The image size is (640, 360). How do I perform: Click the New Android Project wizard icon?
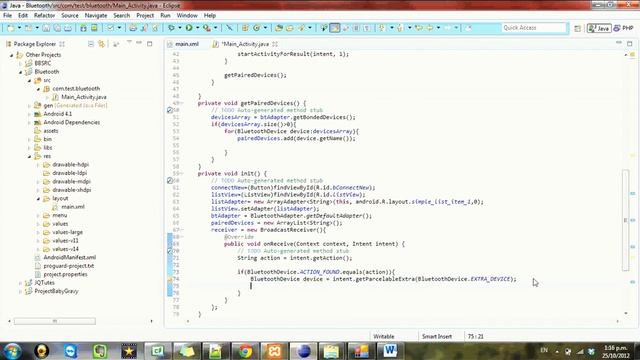(x=133, y=28)
